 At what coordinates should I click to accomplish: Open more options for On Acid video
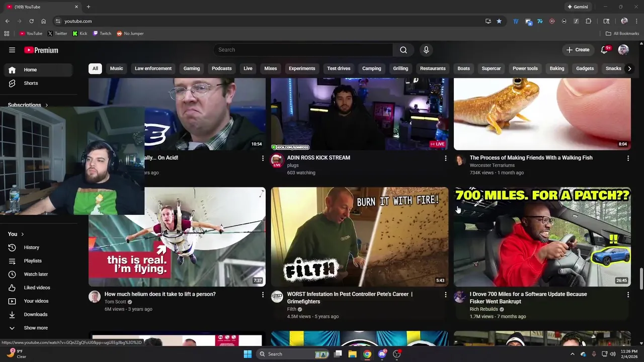(x=263, y=158)
